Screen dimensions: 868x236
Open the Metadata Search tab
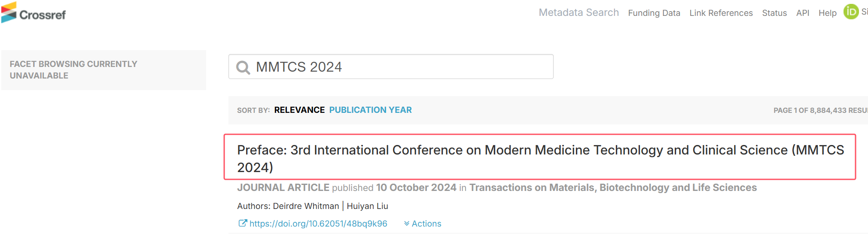click(x=579, y=12)
